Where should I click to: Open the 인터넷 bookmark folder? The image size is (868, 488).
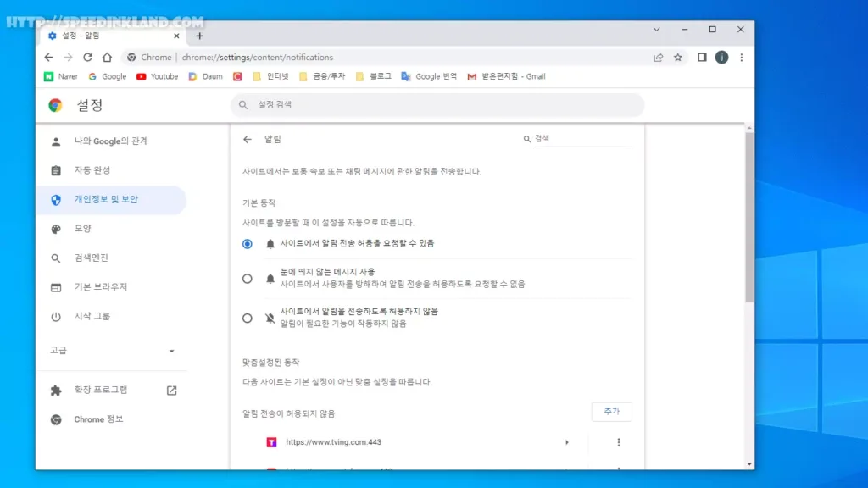270,76
